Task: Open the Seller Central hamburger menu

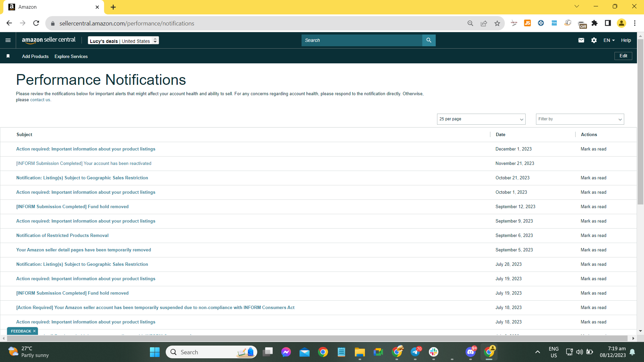Action: 8,40
